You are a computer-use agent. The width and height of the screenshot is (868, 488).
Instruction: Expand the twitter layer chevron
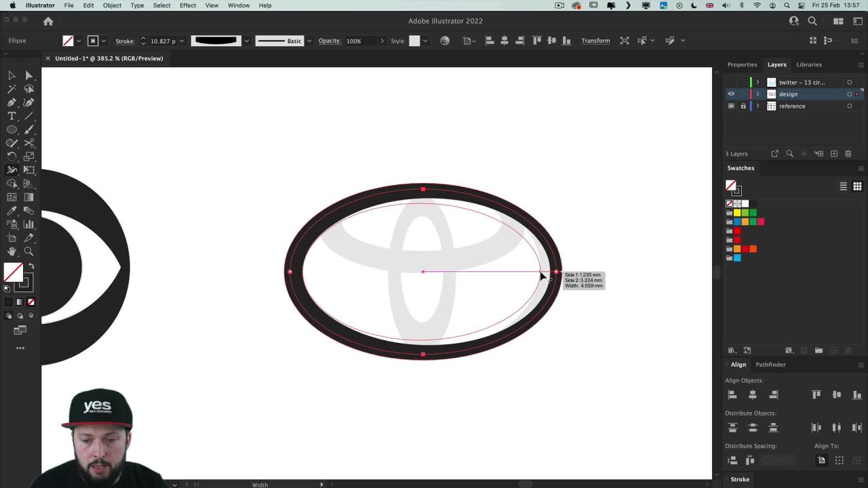pos(757,83)
